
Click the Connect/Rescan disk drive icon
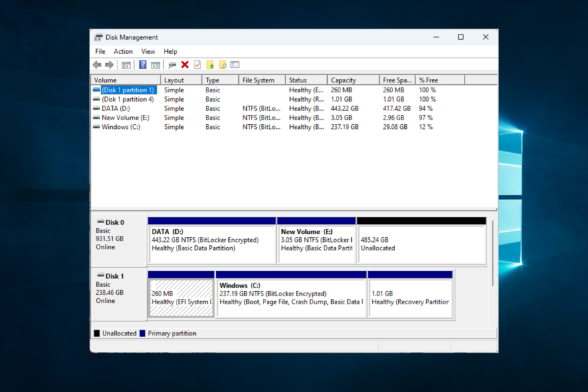(172, 65)
